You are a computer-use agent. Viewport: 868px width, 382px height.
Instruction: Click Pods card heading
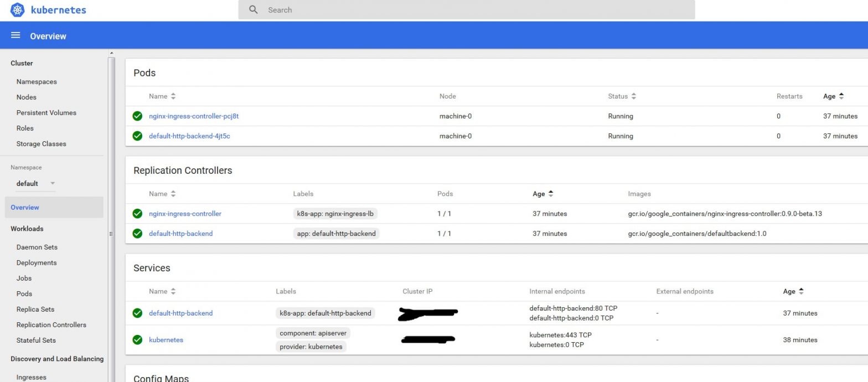(144, 73)
